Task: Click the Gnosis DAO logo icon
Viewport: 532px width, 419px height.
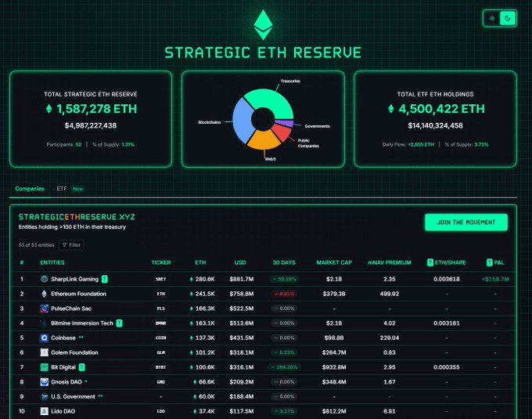Action: 44,382
